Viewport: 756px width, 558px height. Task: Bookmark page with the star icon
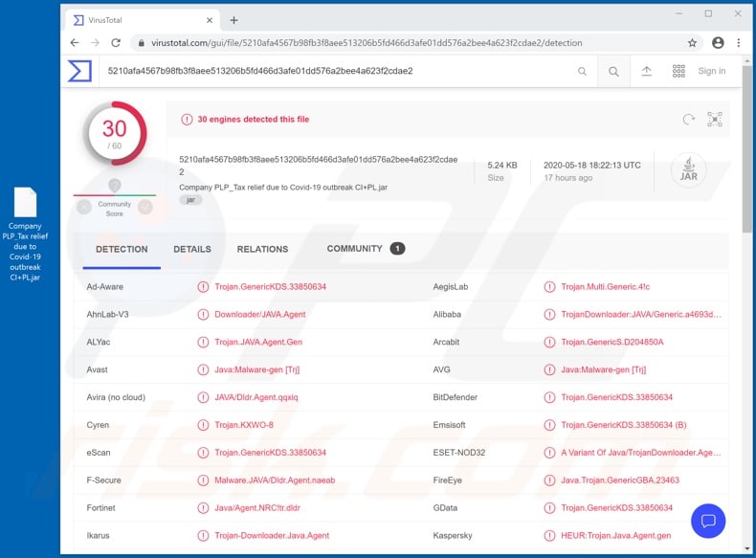pyautogui.click(x=692, y=43)
